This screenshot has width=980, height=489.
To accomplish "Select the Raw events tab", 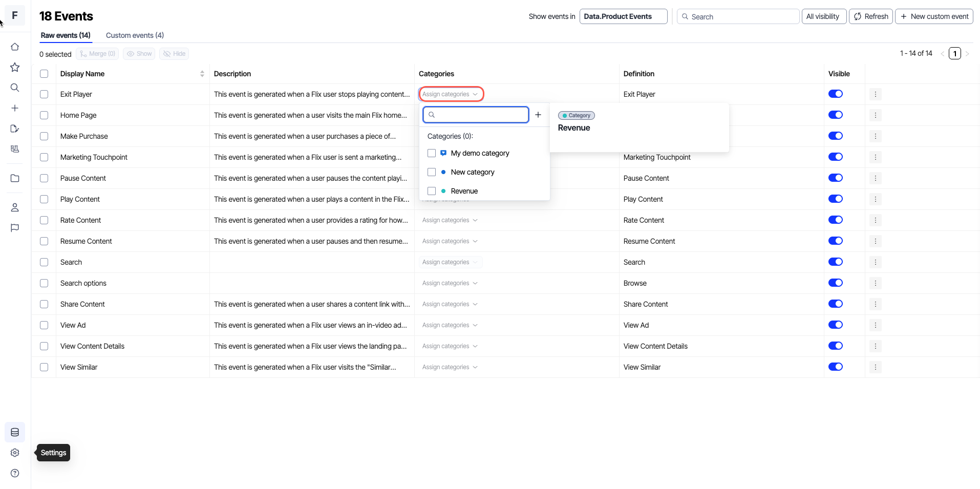I will pos(66,35).
